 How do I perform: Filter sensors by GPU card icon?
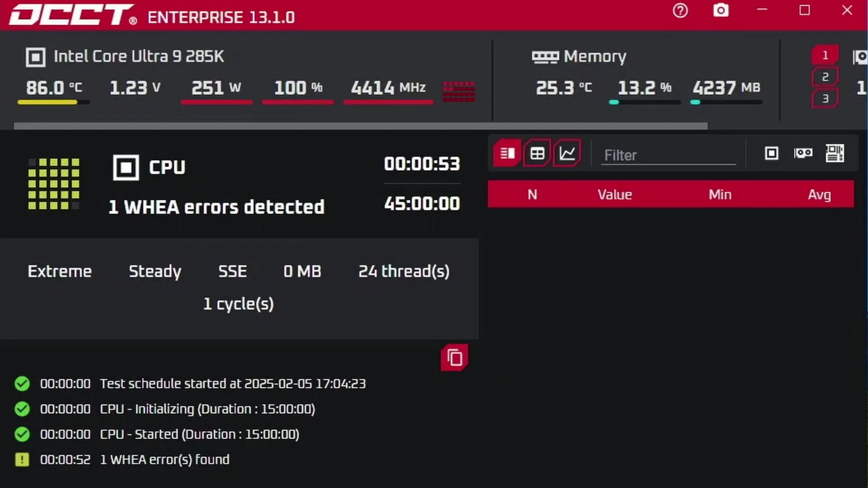[803, 154]
